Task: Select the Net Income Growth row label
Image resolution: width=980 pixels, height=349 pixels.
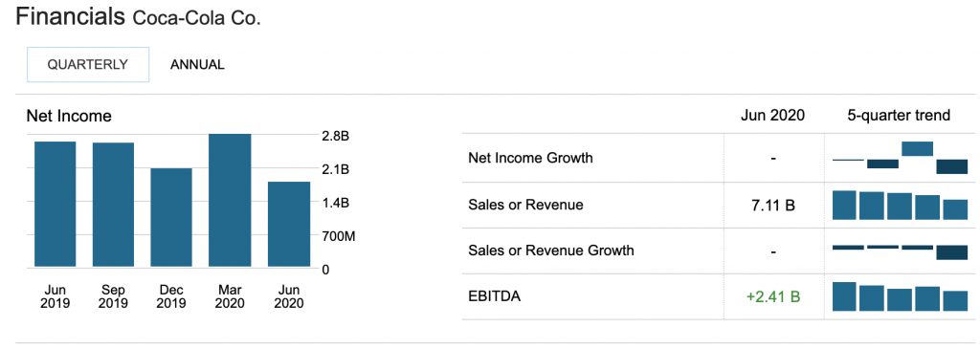Action: tap(530, 158)
